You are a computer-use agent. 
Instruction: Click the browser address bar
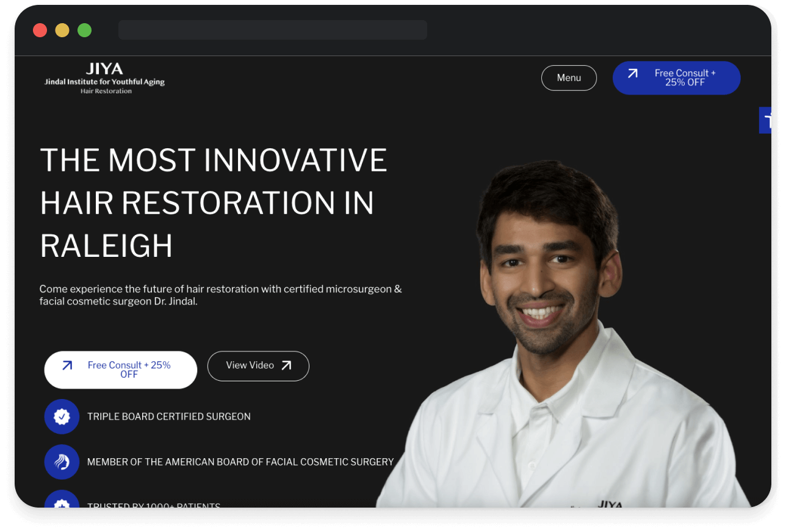click(272, 30)
